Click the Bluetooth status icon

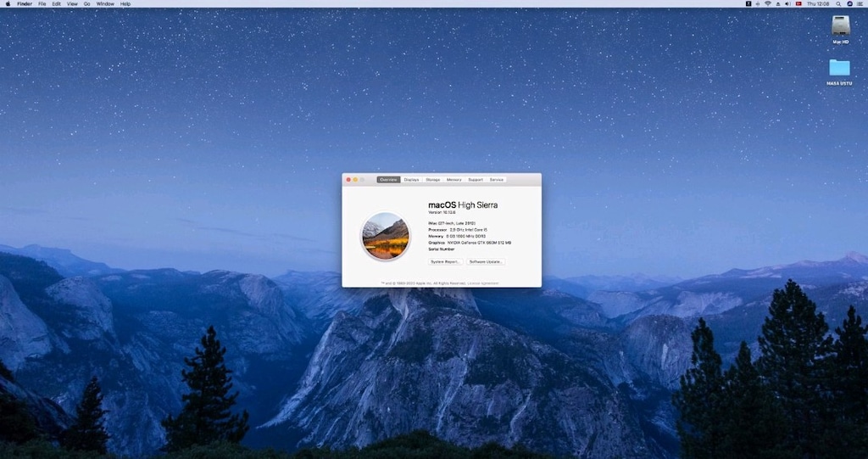point(757,4)
